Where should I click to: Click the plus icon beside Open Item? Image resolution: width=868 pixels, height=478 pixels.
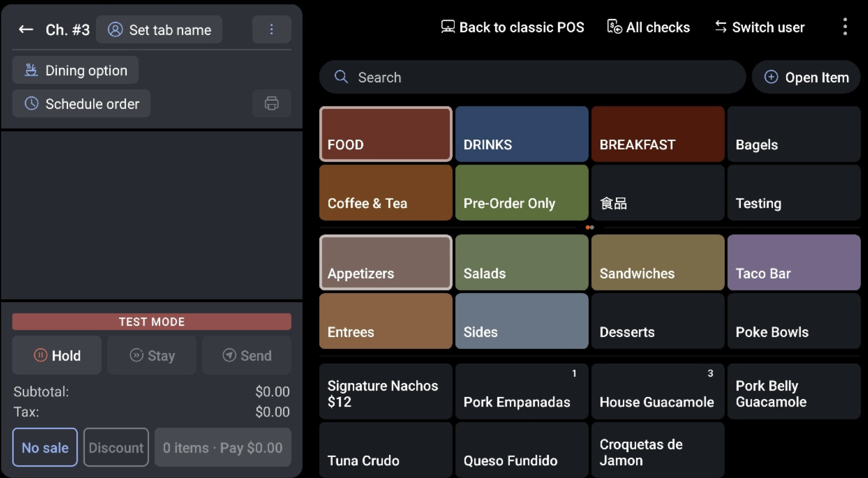point(771,77)
